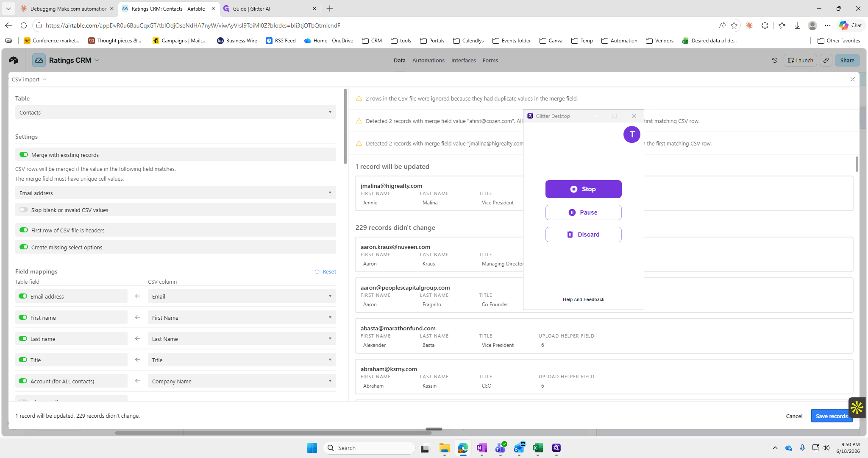Click the browser address bar URL
Image resolution: width=868 pixels, height=458 pixels.
[193, 25]
